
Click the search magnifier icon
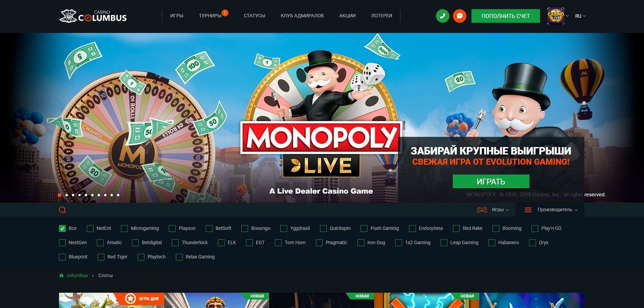pos(62,210)
